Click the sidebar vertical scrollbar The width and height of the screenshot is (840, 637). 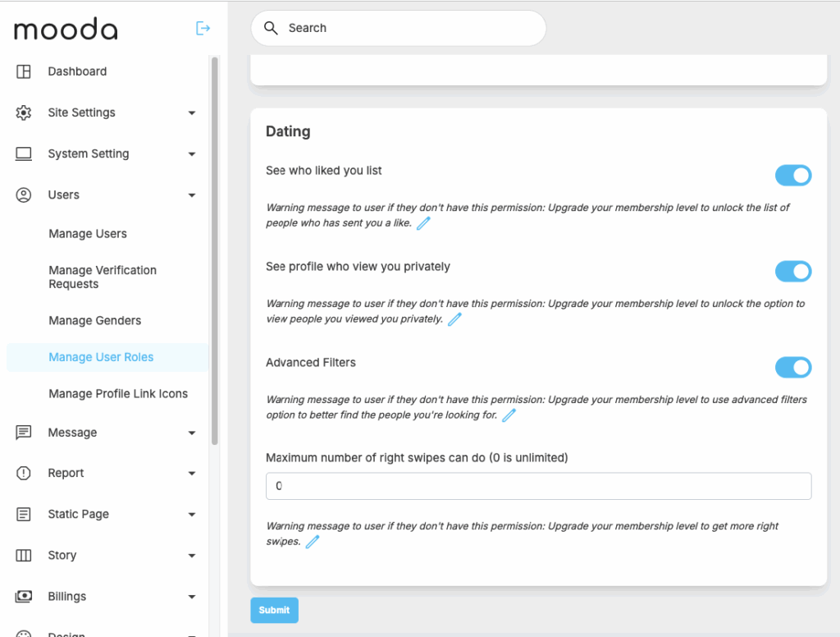(215, 246)
